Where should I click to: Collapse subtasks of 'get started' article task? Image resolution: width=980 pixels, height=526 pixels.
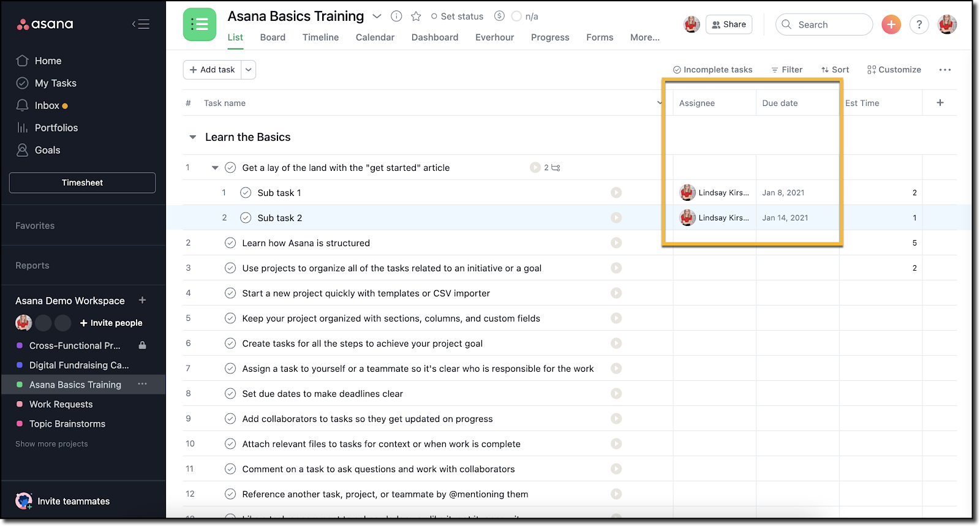215,168
